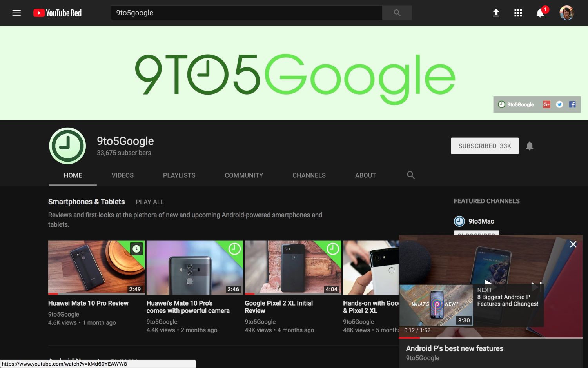Switch to the ABOUT tab
588x368 pixels.
pyautogui.click(x=365, y=175)
